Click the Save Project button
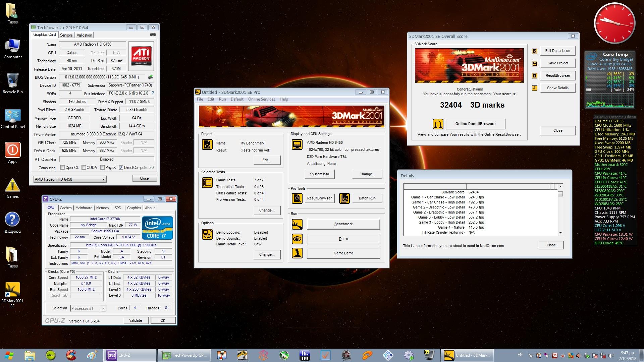Viewport: 644px width, 362px height. (558, 63)
